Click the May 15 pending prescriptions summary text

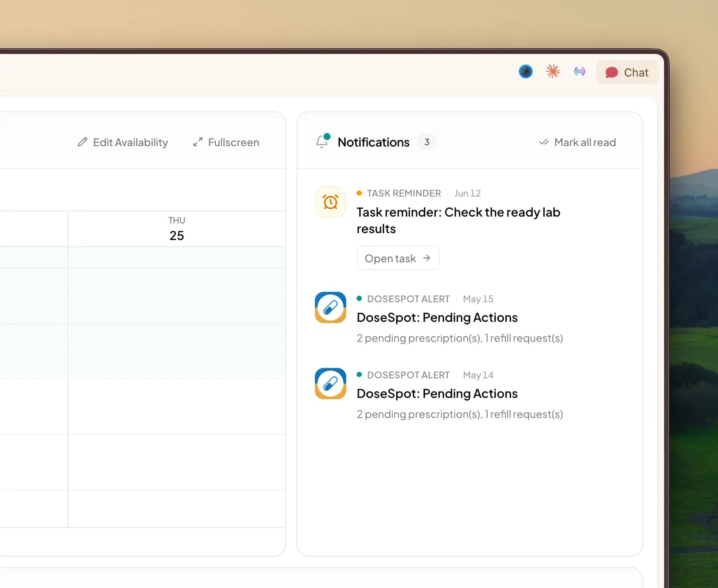coord(460,338)
